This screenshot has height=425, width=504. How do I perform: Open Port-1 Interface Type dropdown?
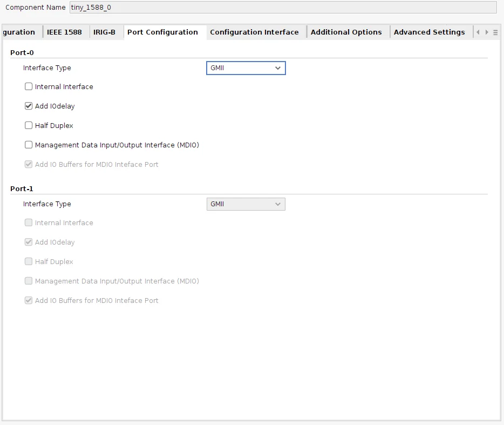[x=246, y=204]
